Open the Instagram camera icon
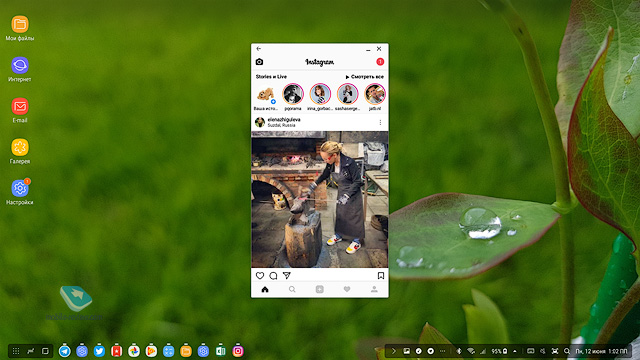Screen dimensions: 640x360 tap(259, 62)
